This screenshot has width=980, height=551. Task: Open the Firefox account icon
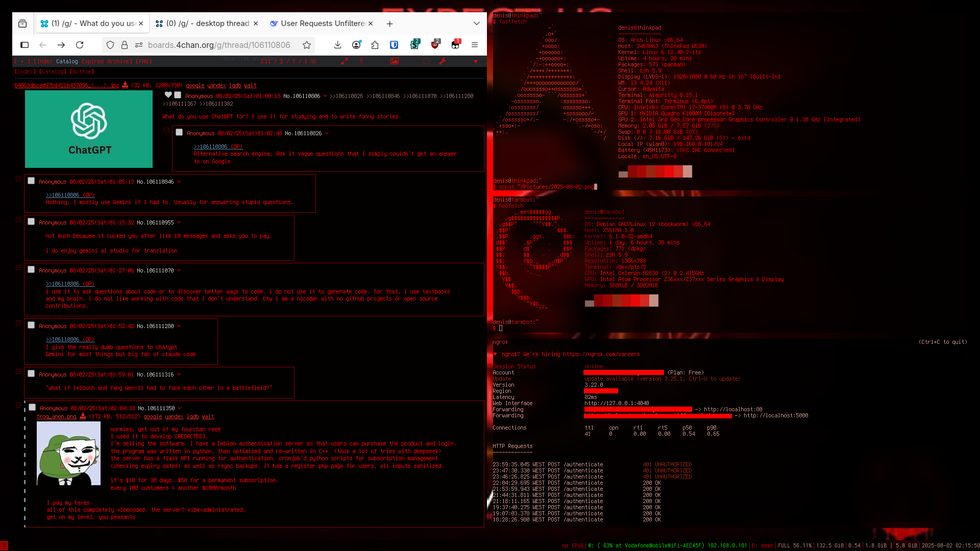(x=356, y=45)
